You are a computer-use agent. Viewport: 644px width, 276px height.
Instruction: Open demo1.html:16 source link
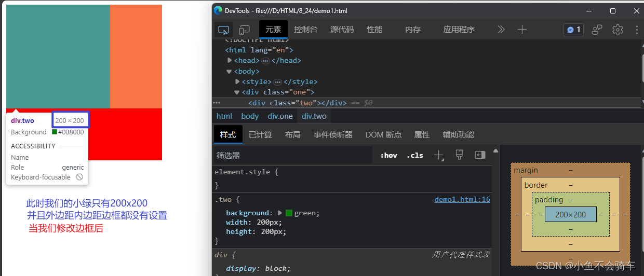click(462, 199)
